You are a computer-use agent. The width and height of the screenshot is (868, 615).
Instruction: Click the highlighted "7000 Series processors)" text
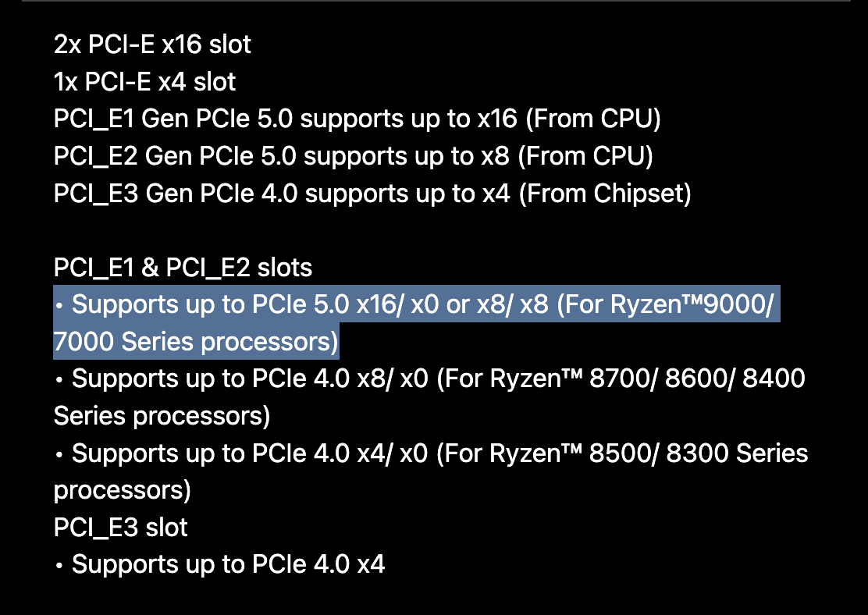pyautogui.click(x=195, y=342)
